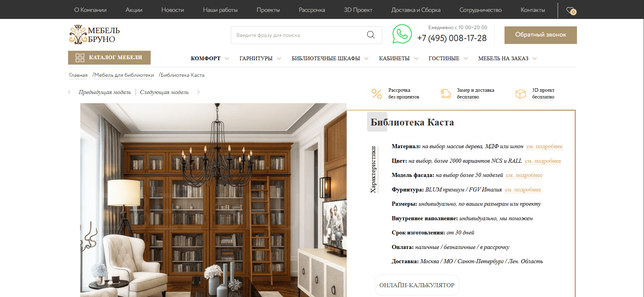
Task: Click the search phrase input field
Action: (298, 35)
